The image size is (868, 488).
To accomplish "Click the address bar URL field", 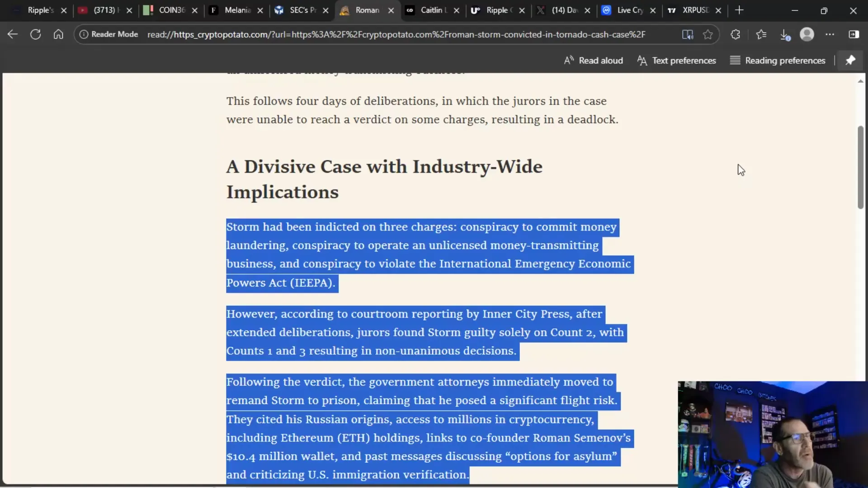I will coord(396,34).
